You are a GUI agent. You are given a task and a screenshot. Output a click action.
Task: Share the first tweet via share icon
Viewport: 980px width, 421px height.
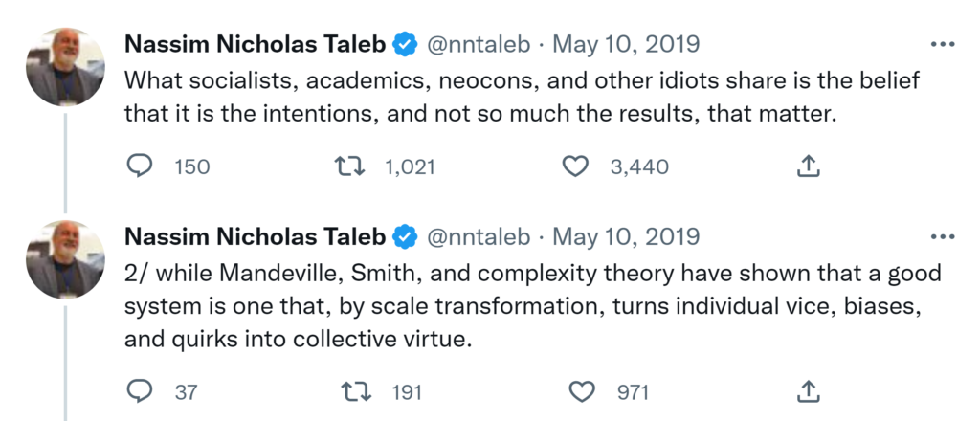tap(809, 166)
